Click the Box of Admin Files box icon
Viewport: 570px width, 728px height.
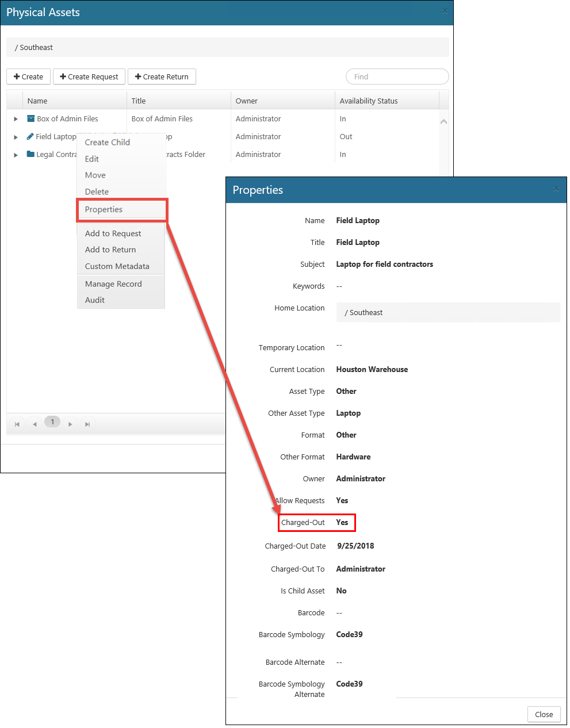tap(31, 119)
